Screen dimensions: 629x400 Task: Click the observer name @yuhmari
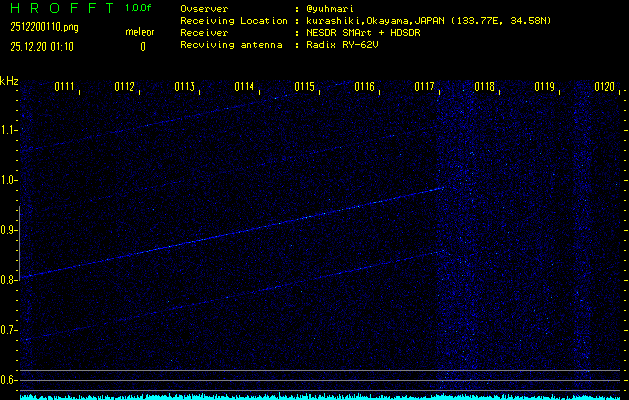tap(329, 9)
